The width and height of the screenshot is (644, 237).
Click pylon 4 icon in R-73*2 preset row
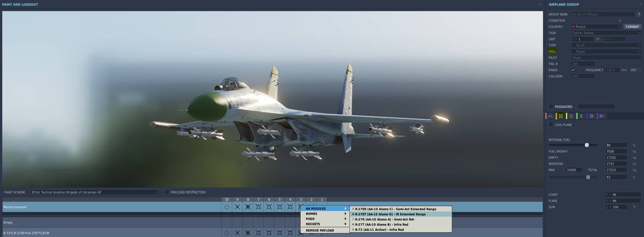tap(290, 233)
